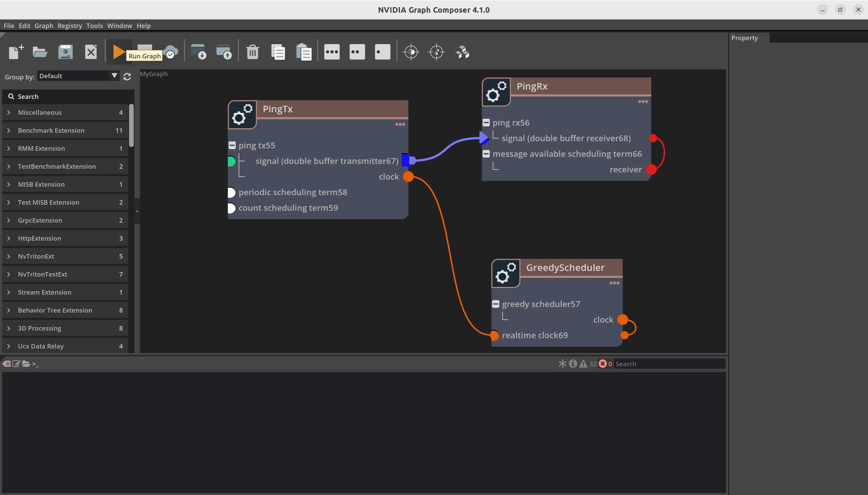868x495 pixels.
Task: Click the stacked cubes layout icon
Action: click(x=462, y=52)
